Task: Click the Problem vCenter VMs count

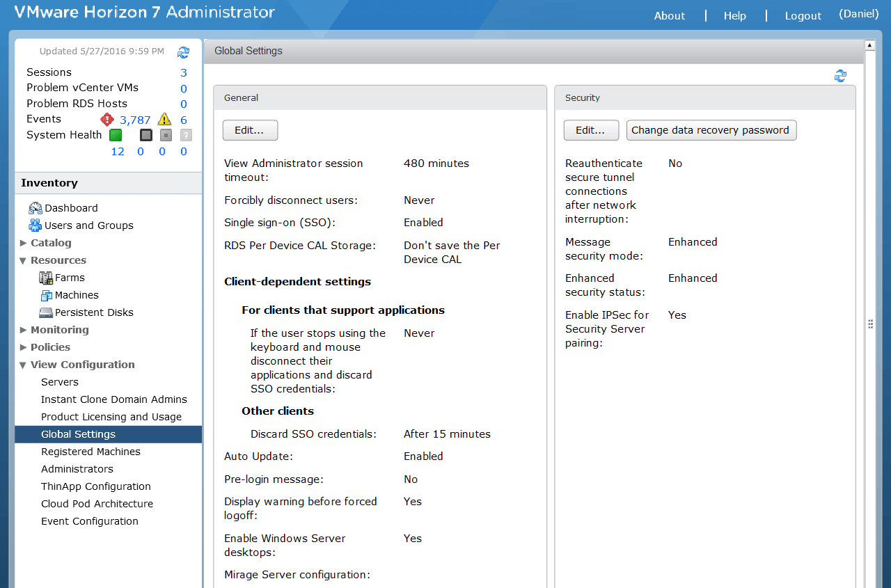Action: click(x=184, y=88)
